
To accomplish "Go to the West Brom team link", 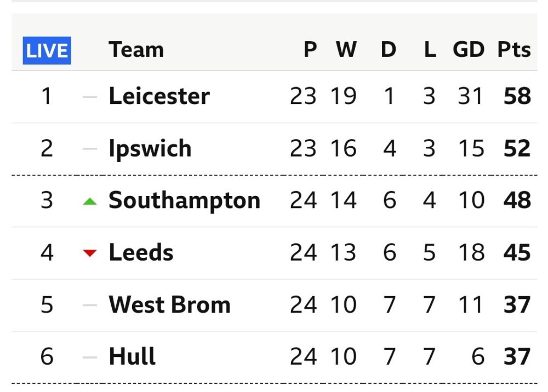I will click(x=169, y=305).
